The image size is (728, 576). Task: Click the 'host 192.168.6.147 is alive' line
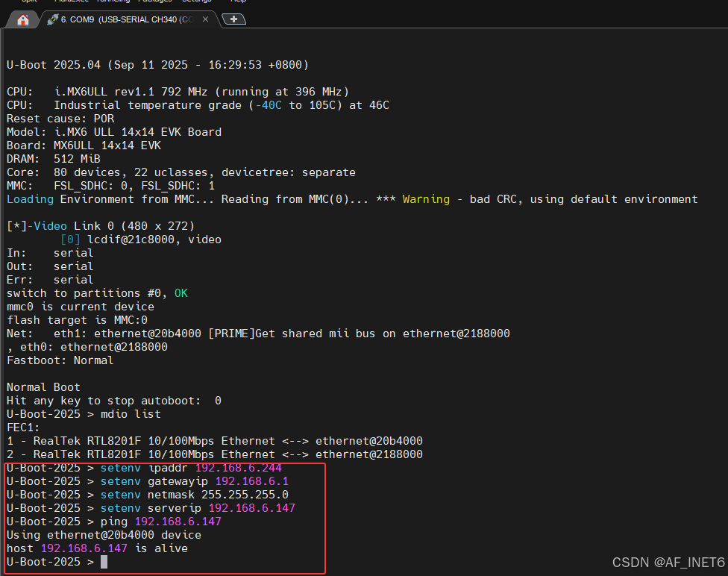point(97,549)
